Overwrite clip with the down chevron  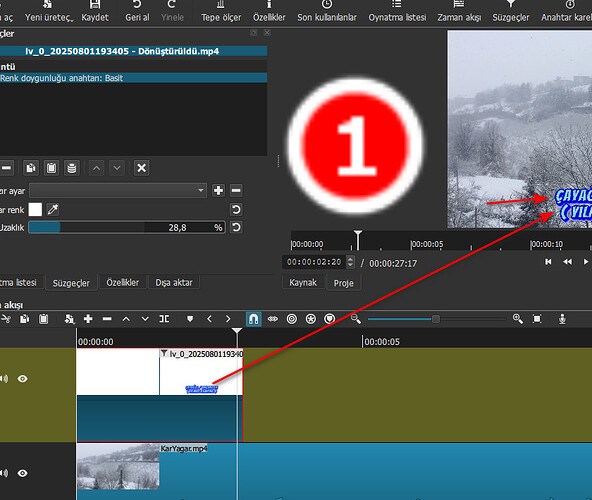[145, 319]
